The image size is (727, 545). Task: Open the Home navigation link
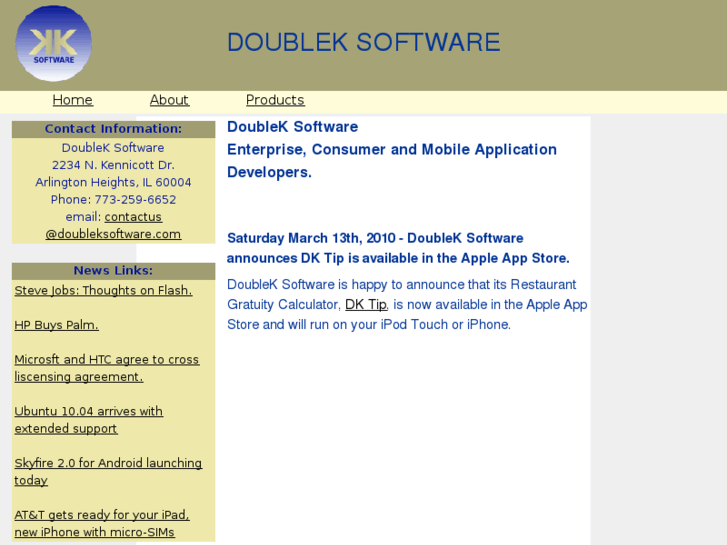[73, 100]
